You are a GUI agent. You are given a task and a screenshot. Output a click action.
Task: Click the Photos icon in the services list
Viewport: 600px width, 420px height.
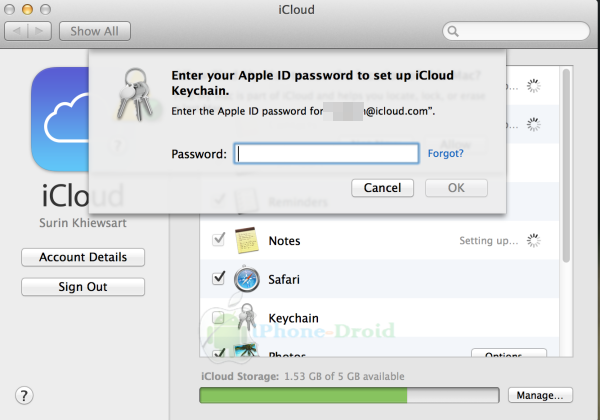(x=247, y=351)
